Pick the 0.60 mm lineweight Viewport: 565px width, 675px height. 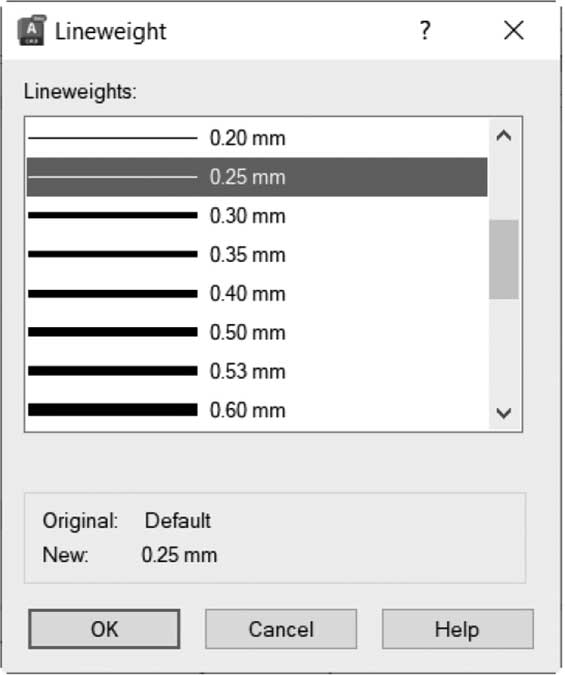click(x=257, y=410)
